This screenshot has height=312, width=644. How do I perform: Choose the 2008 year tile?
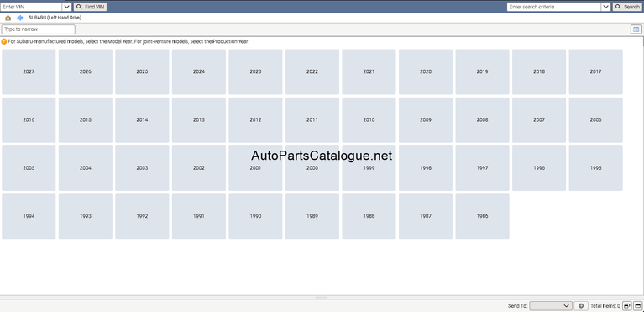coord(482,119)
